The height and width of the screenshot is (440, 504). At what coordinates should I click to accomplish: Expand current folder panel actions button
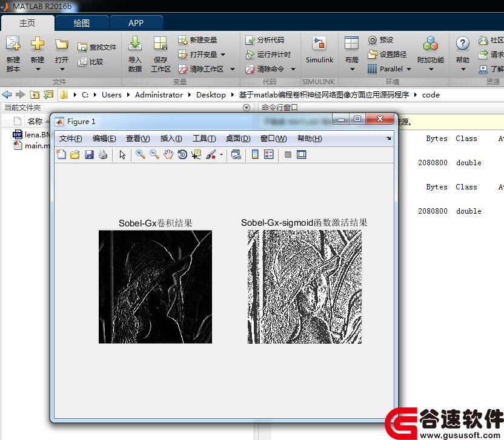[247, 108]
